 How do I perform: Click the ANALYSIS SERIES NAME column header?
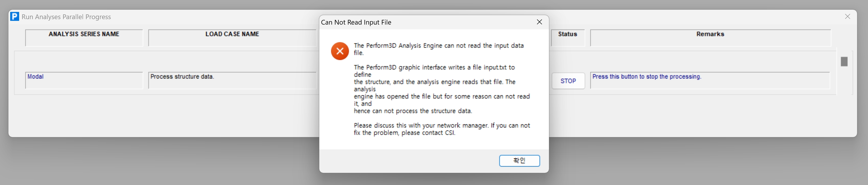coord(84,37)
